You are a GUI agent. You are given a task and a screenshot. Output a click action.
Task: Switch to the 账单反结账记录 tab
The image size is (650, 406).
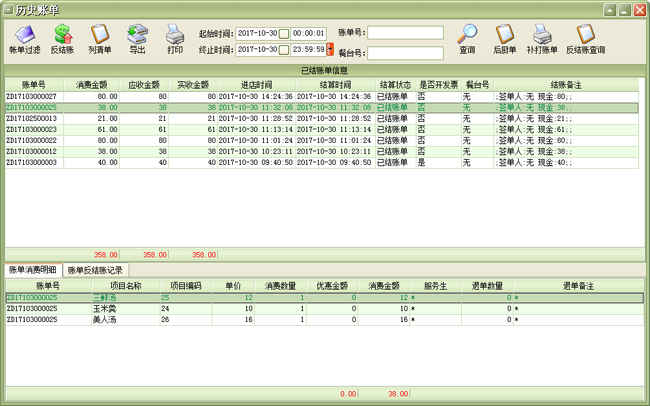[96, 271]
